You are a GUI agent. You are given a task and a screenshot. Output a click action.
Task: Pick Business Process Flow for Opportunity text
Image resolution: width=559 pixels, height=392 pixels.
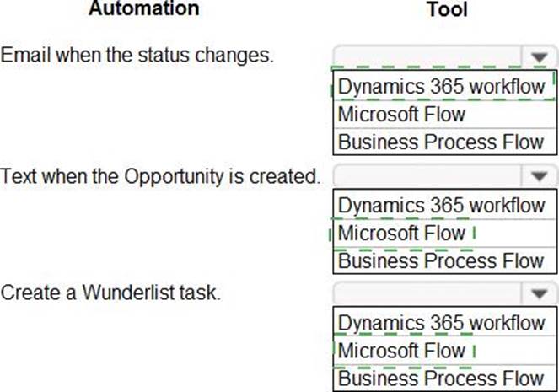click(x=441, y=260)
